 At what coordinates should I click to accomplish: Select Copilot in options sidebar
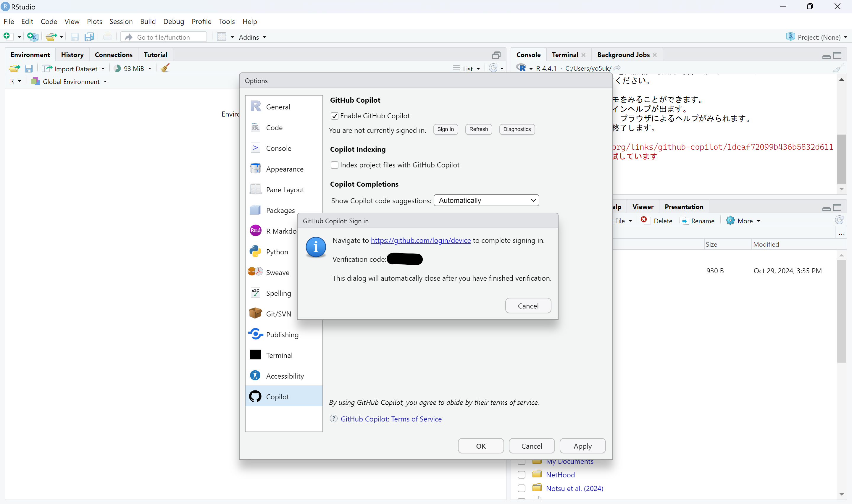click(x=277, y=396)
